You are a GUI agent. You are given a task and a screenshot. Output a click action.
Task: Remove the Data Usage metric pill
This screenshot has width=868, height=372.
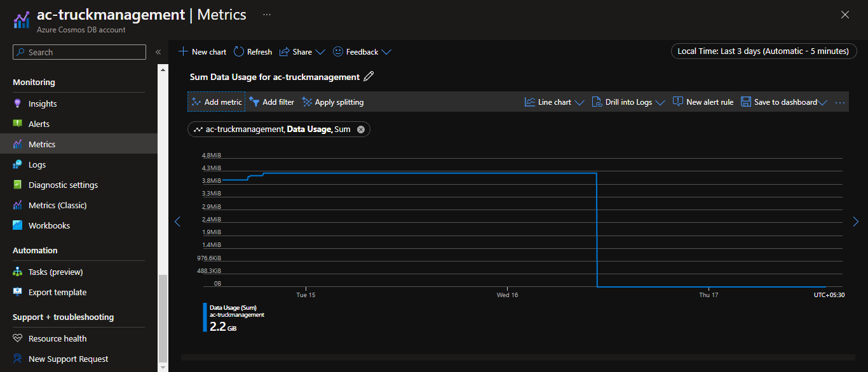click(x=361, y=130)
